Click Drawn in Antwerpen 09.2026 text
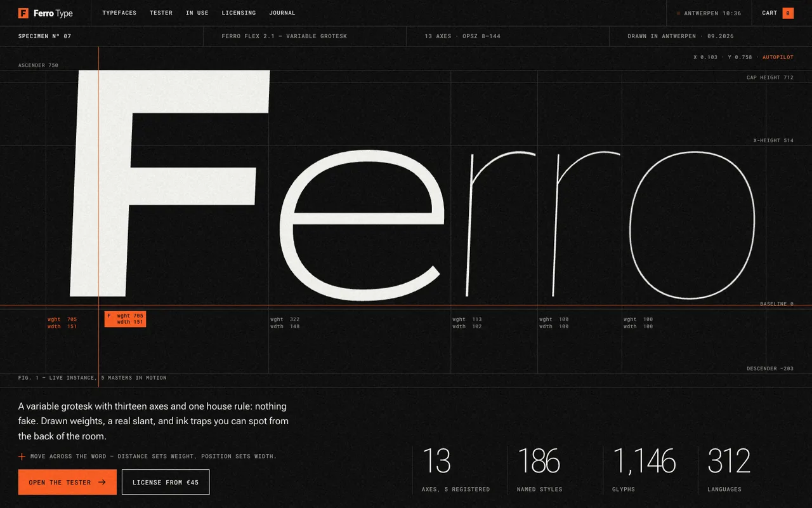This screenshot has width=812, height=508. point(681,36)
